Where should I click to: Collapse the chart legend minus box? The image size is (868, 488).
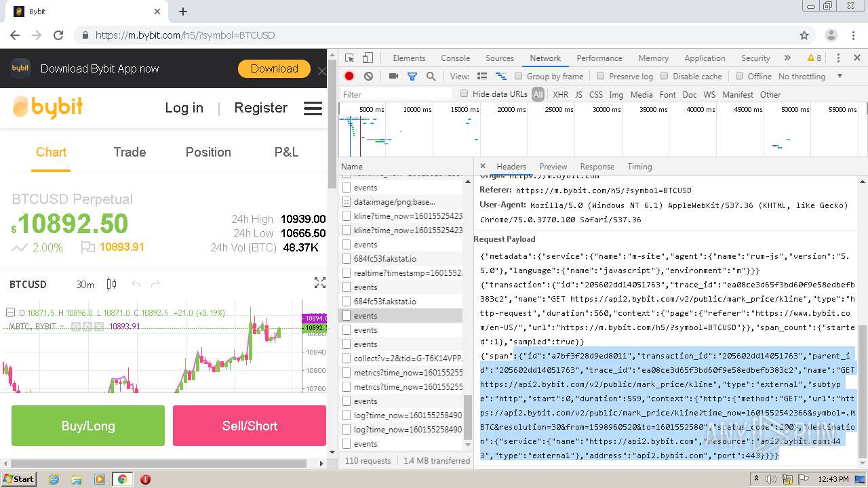(10, 312)
